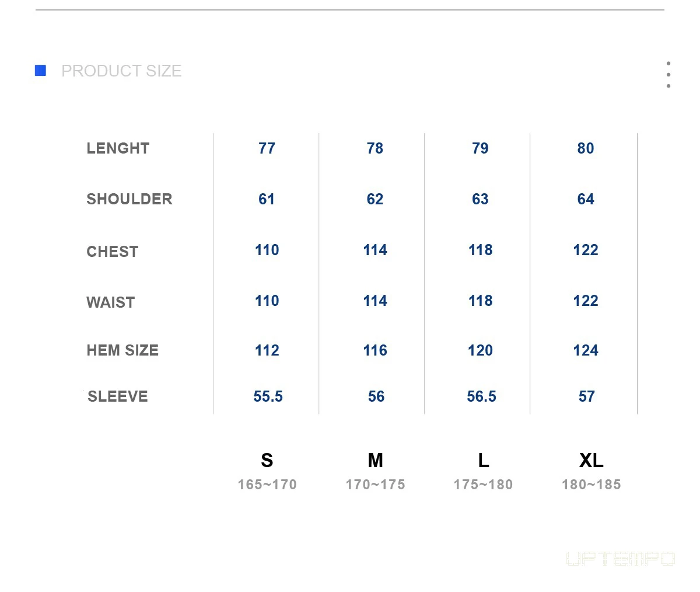Click the LENGHT row label

point(118,148)
